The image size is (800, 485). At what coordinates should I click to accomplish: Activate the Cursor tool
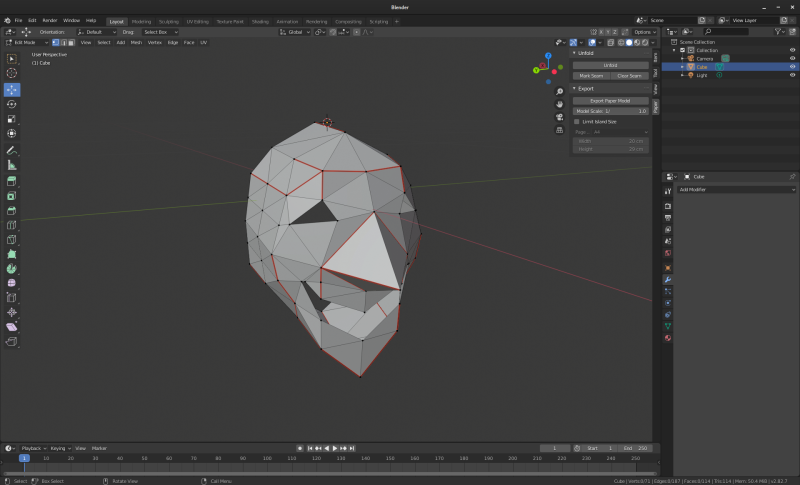pos(12,73)
